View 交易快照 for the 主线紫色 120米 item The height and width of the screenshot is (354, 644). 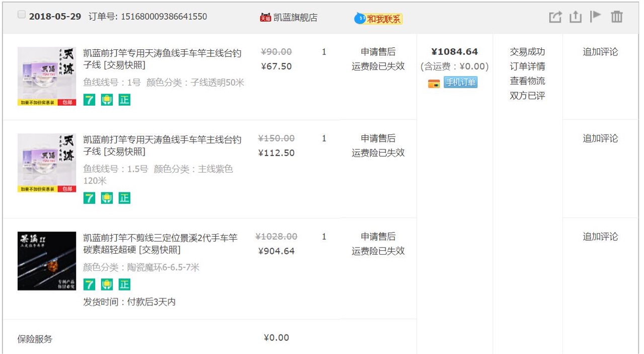pyautogui.click(x=124, y=152)
